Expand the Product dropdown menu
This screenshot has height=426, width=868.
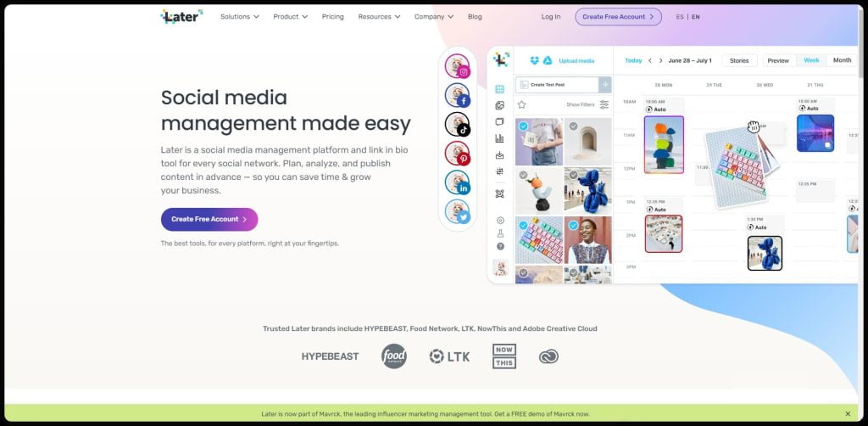(x=291, y=17)
